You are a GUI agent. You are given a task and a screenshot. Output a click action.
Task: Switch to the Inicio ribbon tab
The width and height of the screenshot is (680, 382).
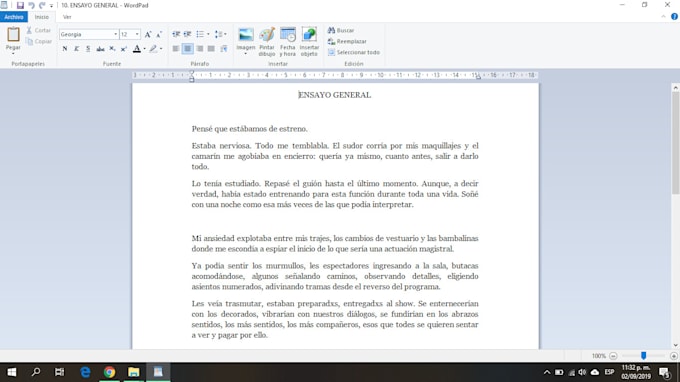click(42, 17)
